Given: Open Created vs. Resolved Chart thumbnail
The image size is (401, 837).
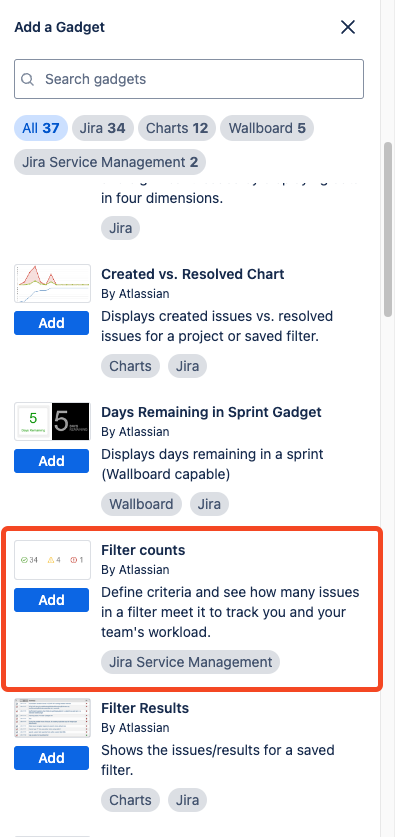Looking at the screenshot, I should point(52,283).
